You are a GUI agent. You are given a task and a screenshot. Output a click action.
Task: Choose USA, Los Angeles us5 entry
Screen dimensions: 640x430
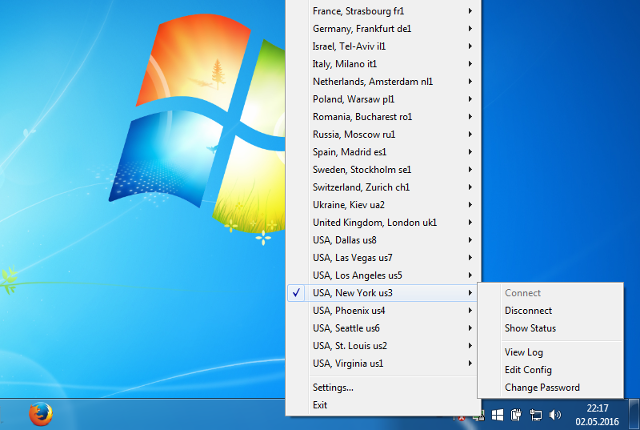coord(382,275)
